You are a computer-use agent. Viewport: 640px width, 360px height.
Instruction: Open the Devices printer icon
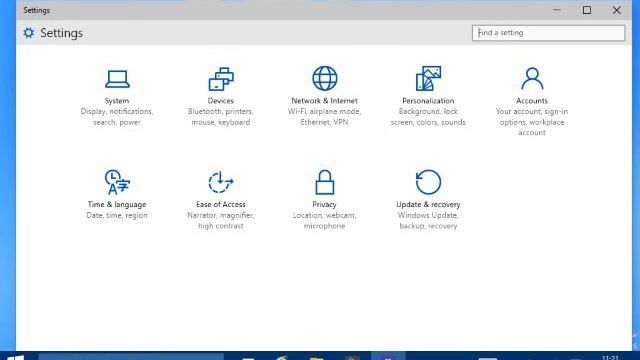[x=221, y=79]
